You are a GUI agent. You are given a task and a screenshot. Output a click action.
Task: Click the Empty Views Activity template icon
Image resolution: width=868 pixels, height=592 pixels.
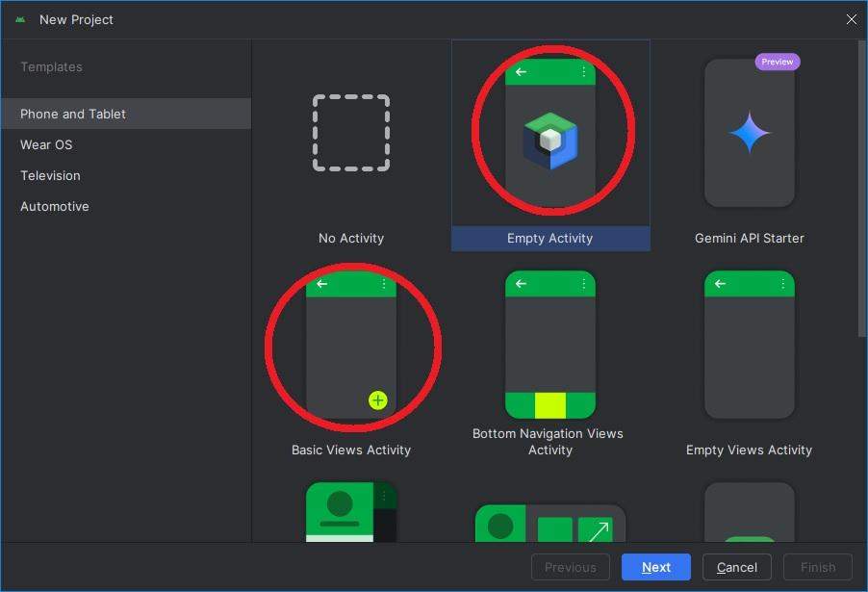point(749,345)
